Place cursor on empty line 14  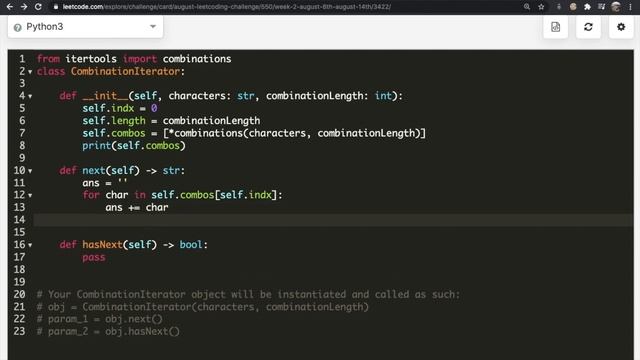[333, 220]
